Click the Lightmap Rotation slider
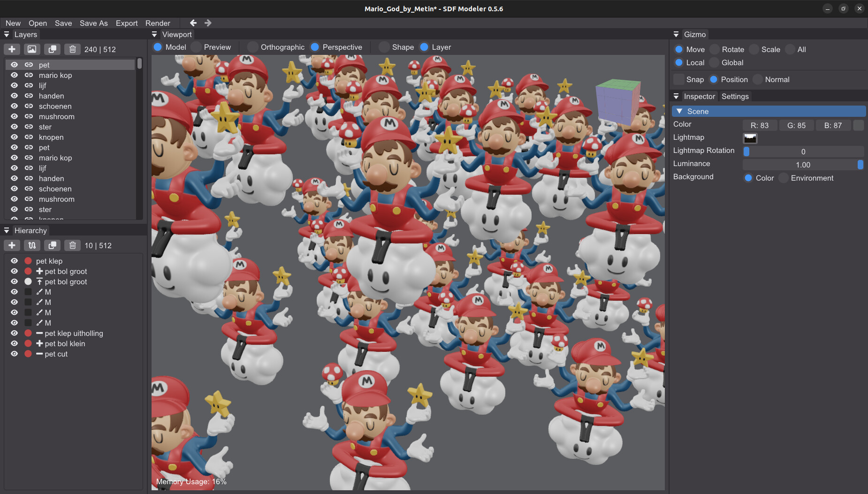The image size is (868, 494). click(803, 152)
